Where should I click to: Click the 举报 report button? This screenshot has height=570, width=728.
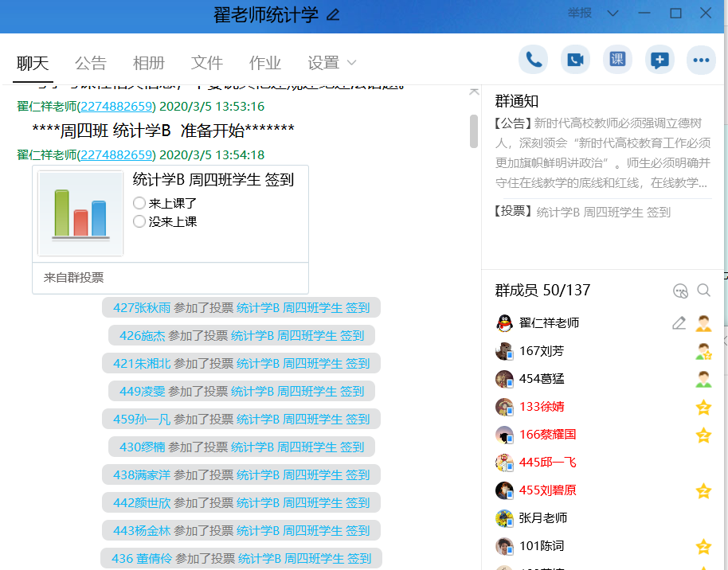pos(580,13)
